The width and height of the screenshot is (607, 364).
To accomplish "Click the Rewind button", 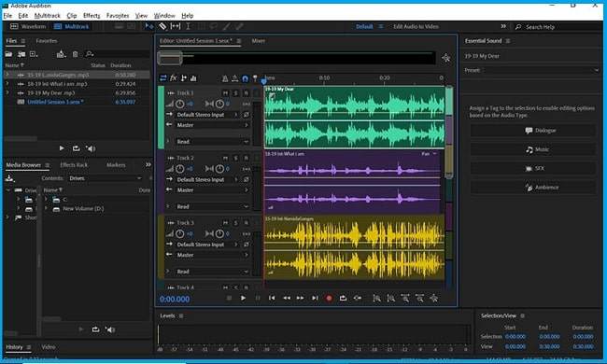I will tap(287, 298).
